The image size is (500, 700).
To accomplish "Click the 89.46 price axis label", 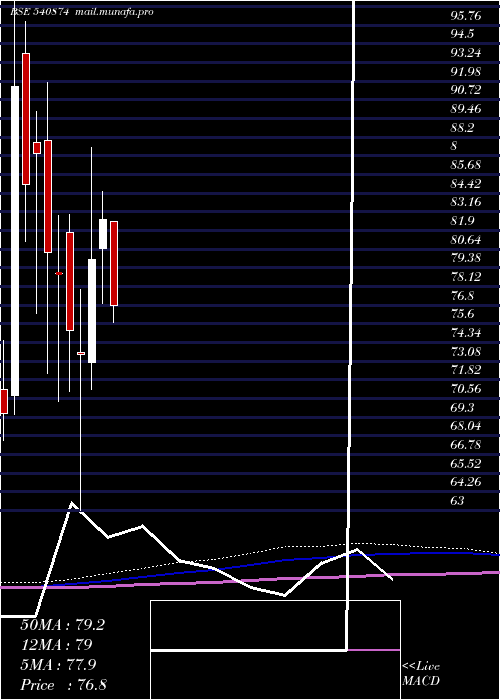I will pos(466,109).
